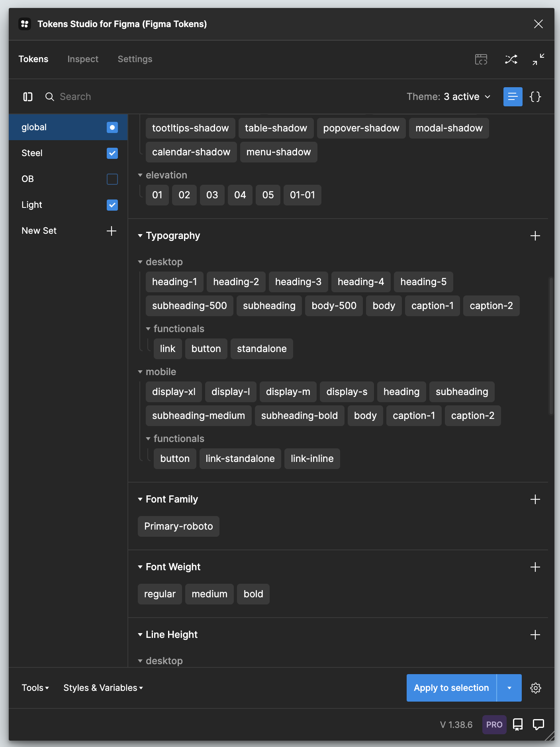Screen dimensions: 560x747
Task: Collapse the Font Weight section
Action: (140, 567)
